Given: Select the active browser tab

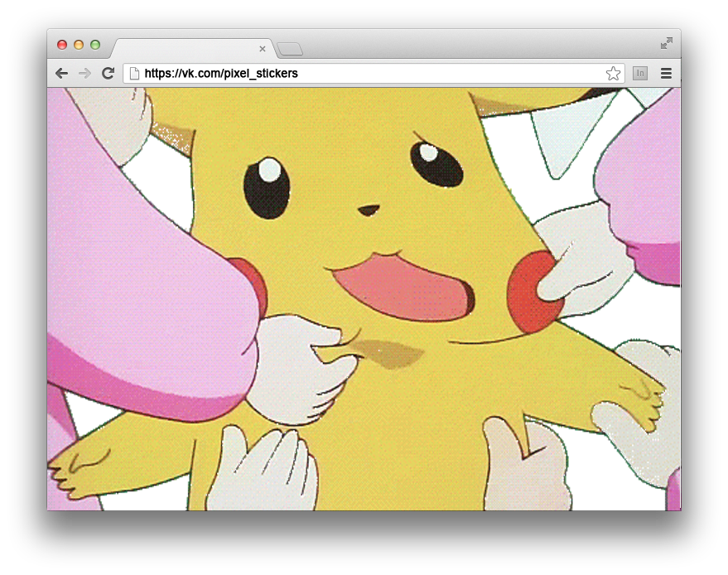Looking at the screenshot, I should pos(193,48).
